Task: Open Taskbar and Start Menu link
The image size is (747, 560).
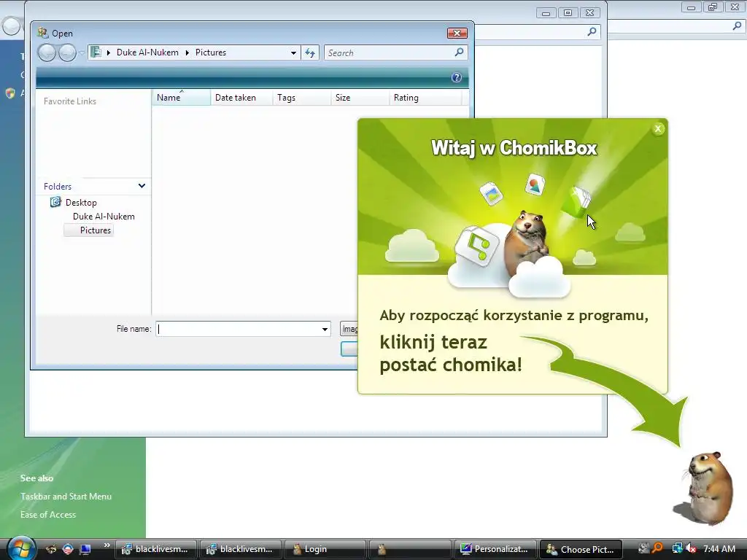Action: coord(66,496)
